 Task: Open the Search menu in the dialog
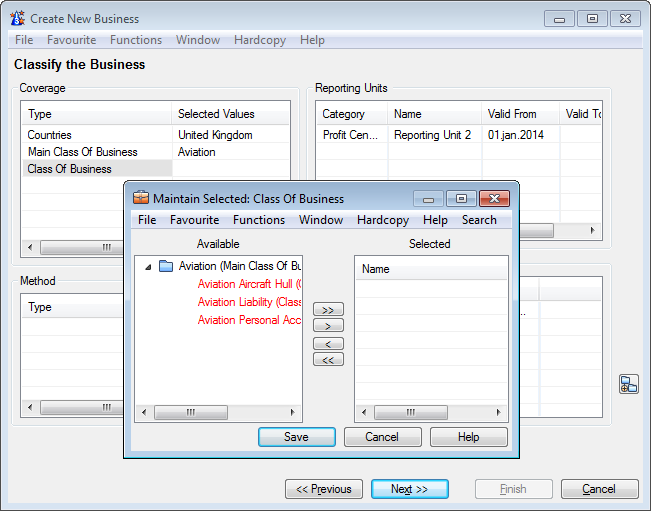pos(479,220)
